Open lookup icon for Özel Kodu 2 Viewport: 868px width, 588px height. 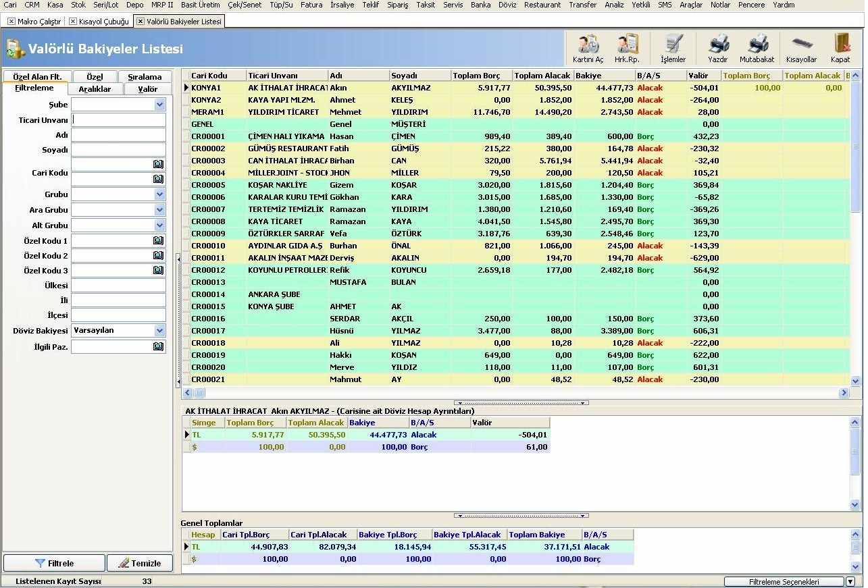[x=158, y=255]
